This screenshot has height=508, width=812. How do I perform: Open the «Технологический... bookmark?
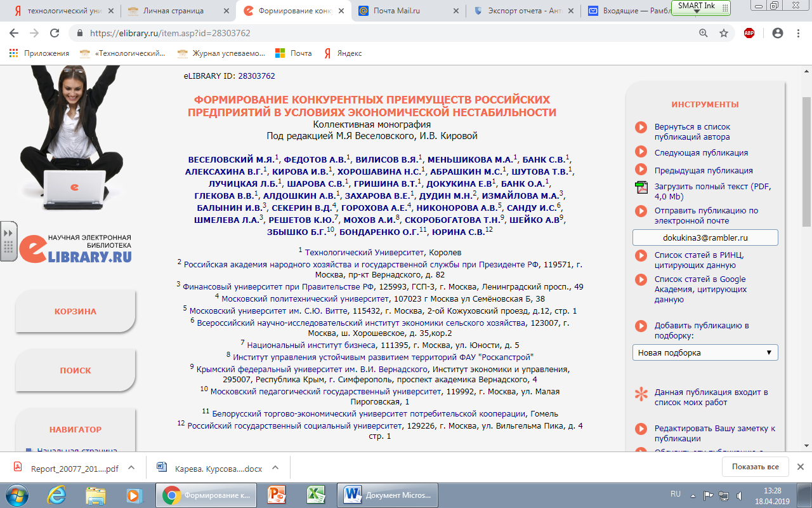pos(122,53)
